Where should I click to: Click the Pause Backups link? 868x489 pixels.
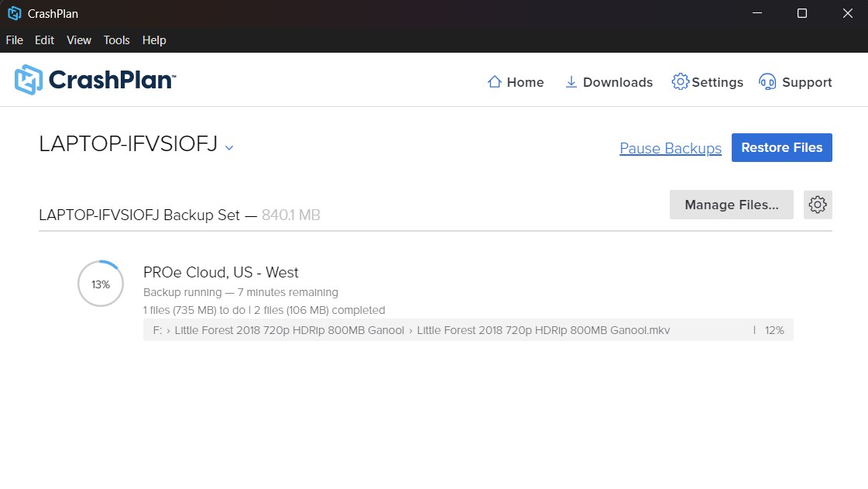(x=671, y=148)
